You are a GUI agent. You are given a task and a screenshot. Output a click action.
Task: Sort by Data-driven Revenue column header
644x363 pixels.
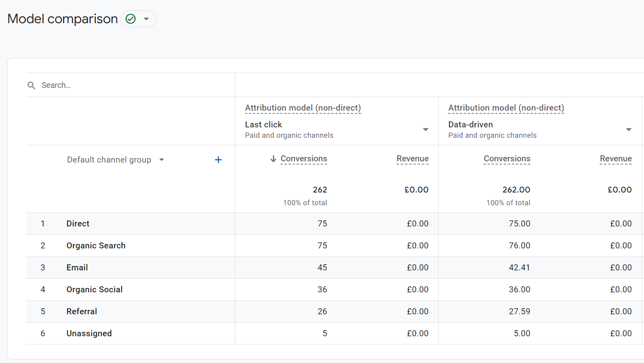pos(616,159)
